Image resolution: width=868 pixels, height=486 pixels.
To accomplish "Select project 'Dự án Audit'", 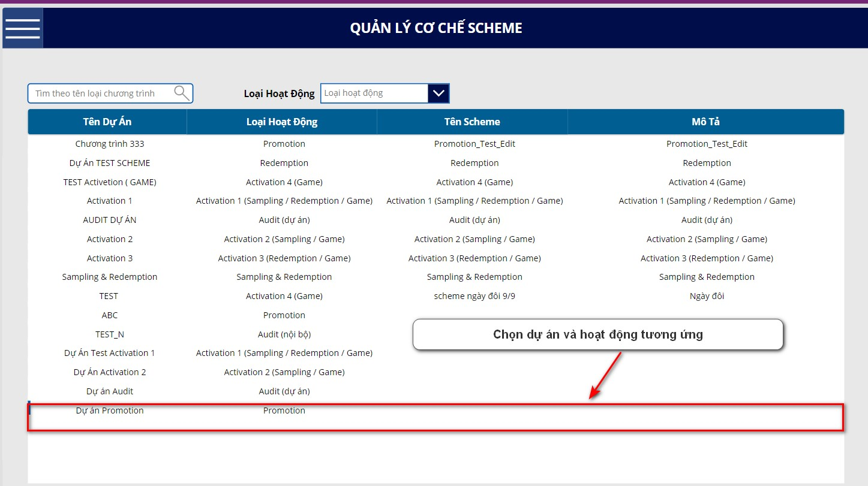I will [x=110, y=391].
